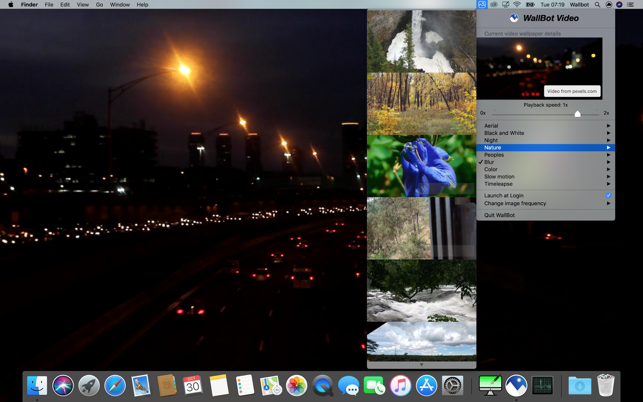This screenshot has height=402, width=643.
Task: Expand the Slow motion submenu
Action: pyautogui.click(x=545, y=176)
